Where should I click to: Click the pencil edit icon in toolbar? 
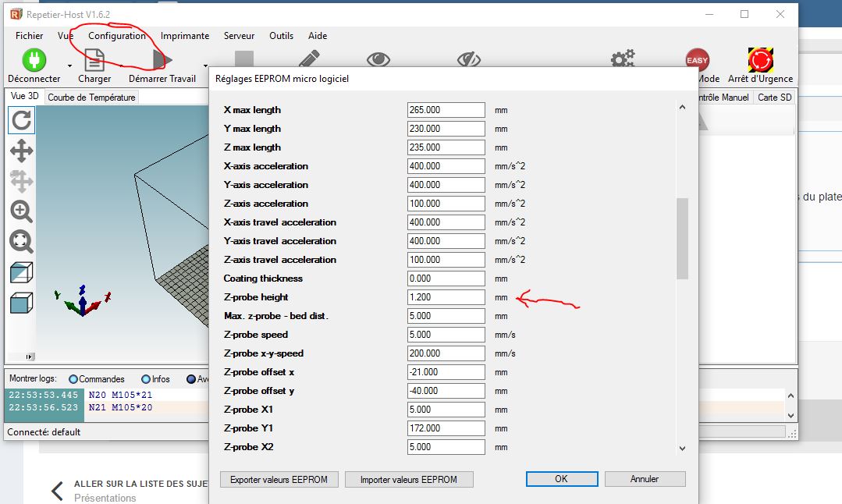pyautogui.click(x=309, y=59)
